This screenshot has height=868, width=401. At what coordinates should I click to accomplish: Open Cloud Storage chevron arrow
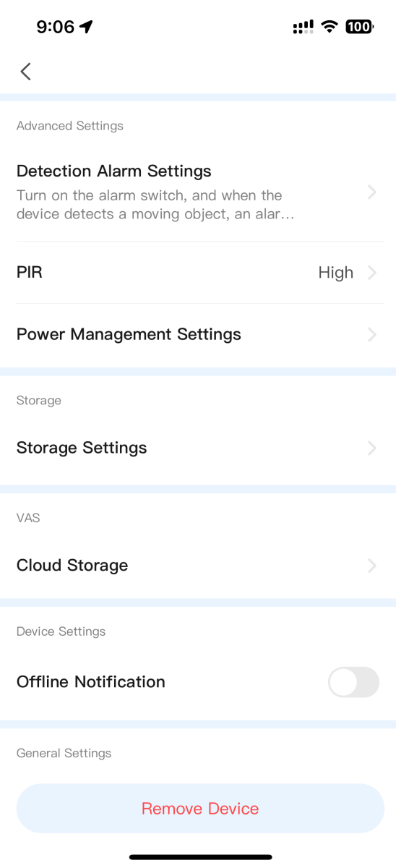tap(372, 566)
